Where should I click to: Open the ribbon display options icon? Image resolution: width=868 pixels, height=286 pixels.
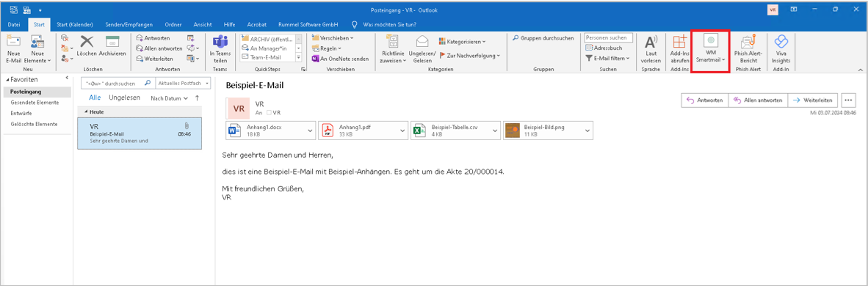(x=794, y=9)
